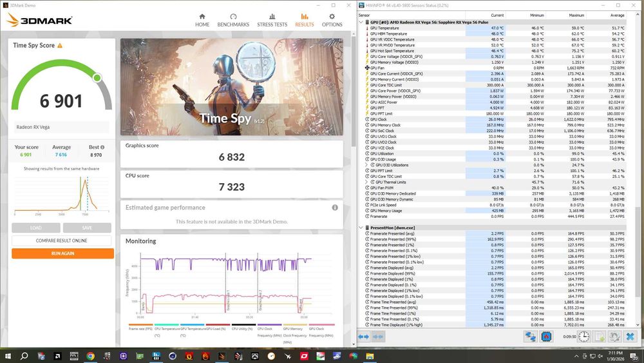
Task: Expand the GPU Thermal Limits group
Action: click(366, 182)
